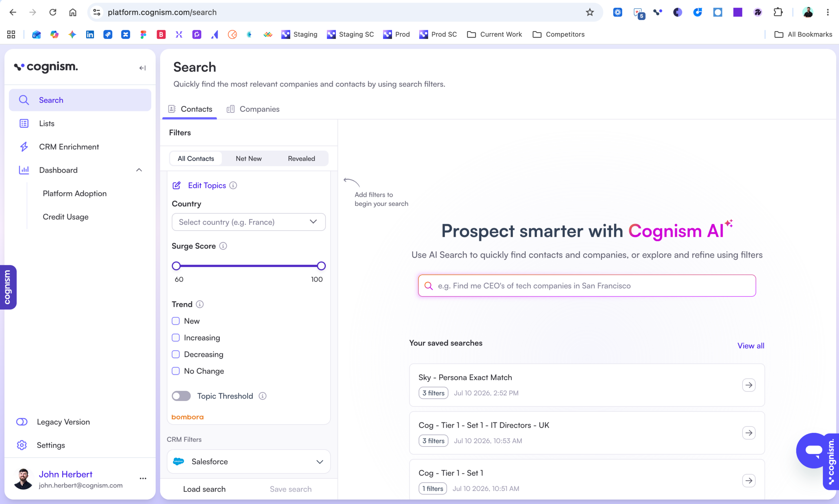Check the No Change trend checkbox
This screenshot has width=839, height=504.
176,371
